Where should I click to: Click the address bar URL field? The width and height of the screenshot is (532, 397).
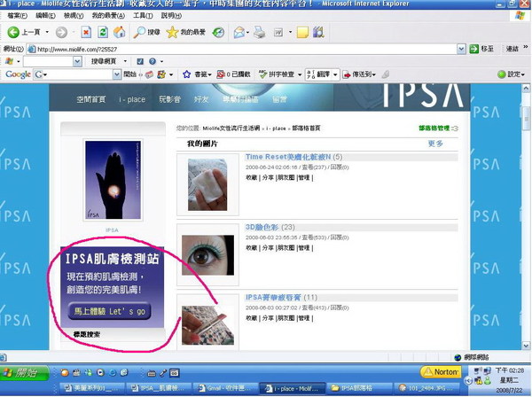pos(241,49)
